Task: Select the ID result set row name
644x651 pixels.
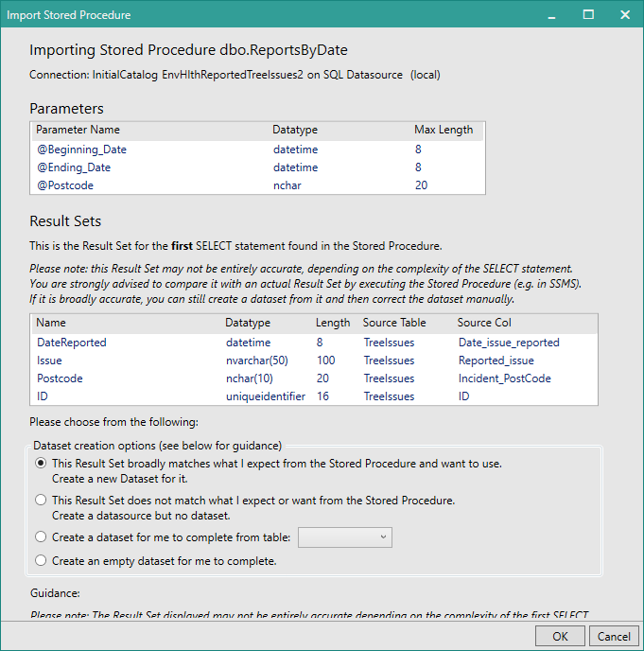Action: [x=43, y=396]
